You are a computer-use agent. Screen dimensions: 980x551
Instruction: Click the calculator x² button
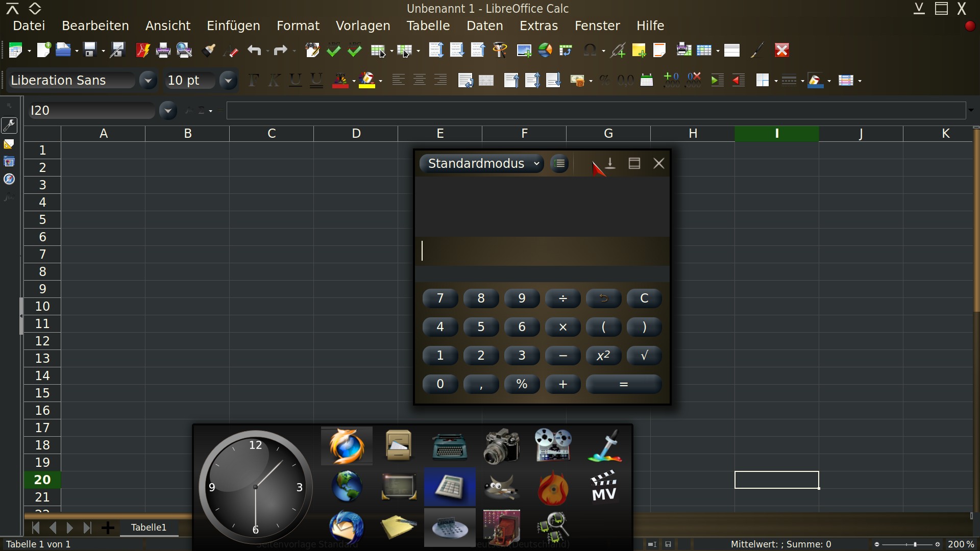(x=603, y=356)
